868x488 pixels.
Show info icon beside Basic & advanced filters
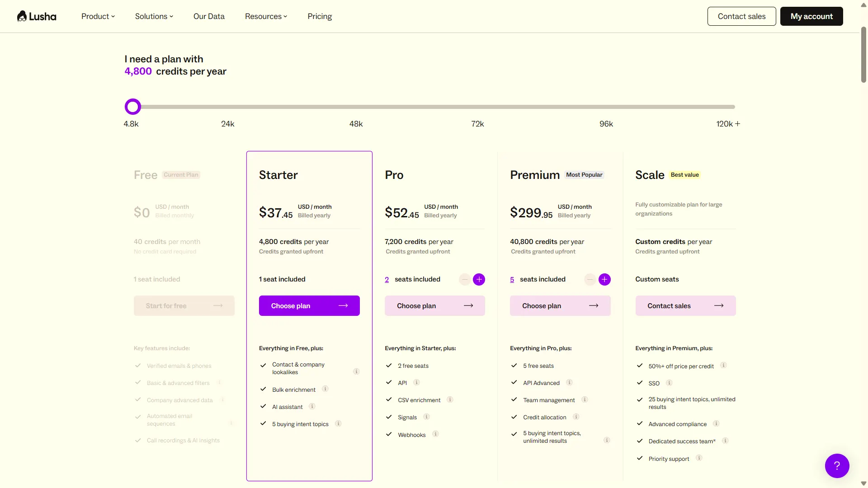click(x=219, y=382)
